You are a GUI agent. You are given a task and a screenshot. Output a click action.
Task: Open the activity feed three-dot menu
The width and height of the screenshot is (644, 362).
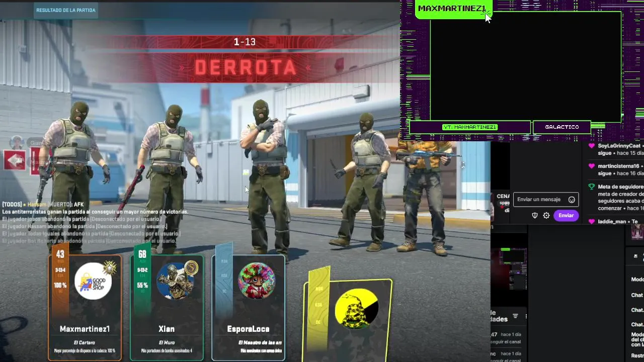click(526, 316)
